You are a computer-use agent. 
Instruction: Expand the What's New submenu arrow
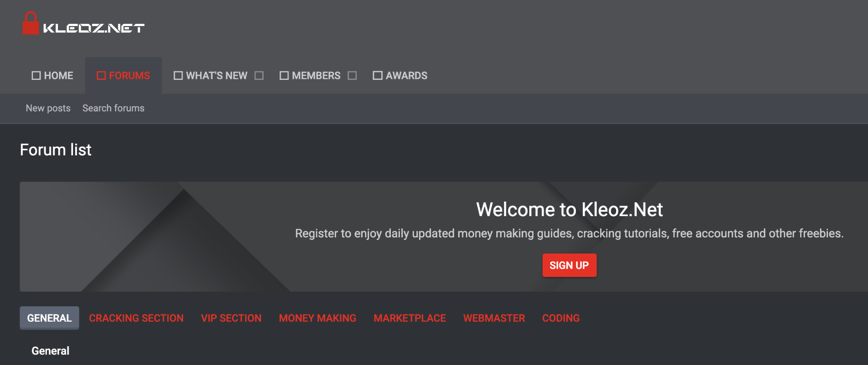259,76
